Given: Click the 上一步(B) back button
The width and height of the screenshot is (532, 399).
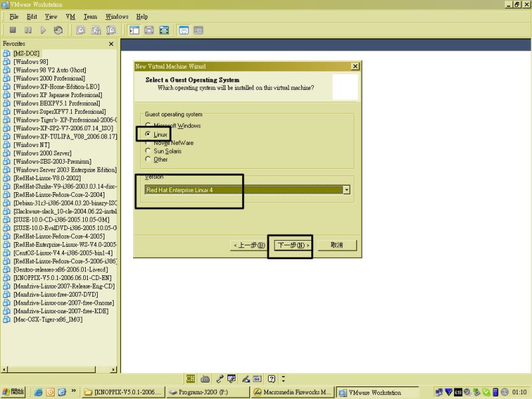Looking at the screenshot, I should (249, 245).
